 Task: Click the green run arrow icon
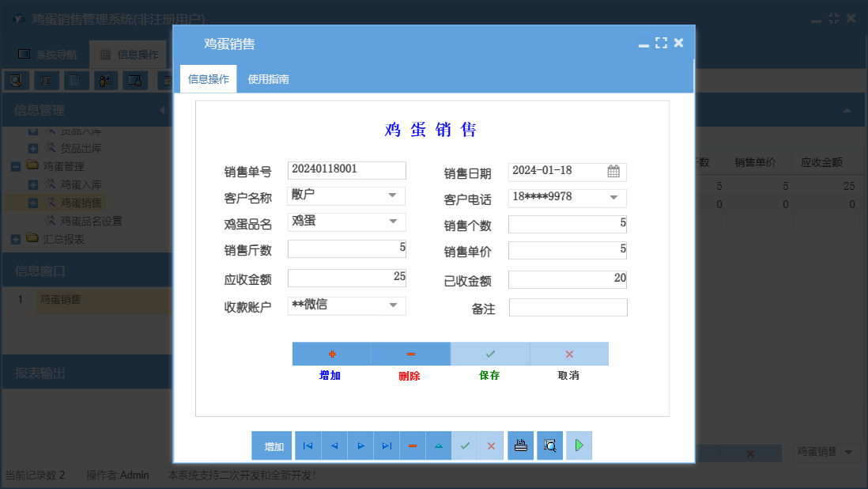(x=579, y=445)
